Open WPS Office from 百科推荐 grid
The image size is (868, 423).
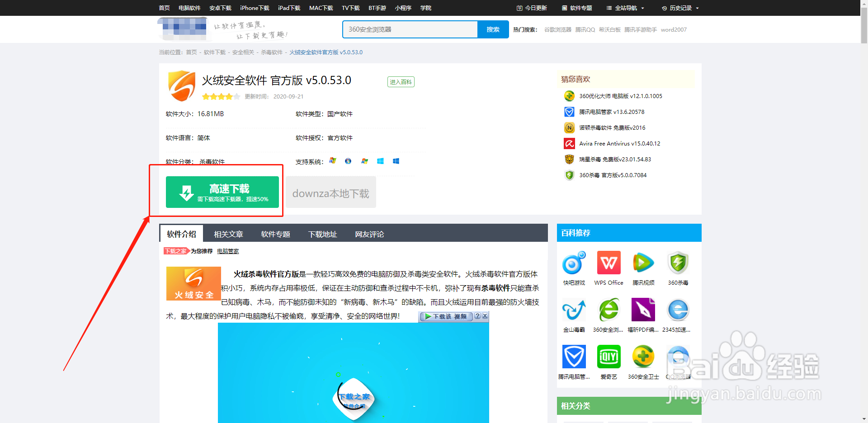[609, 263]
